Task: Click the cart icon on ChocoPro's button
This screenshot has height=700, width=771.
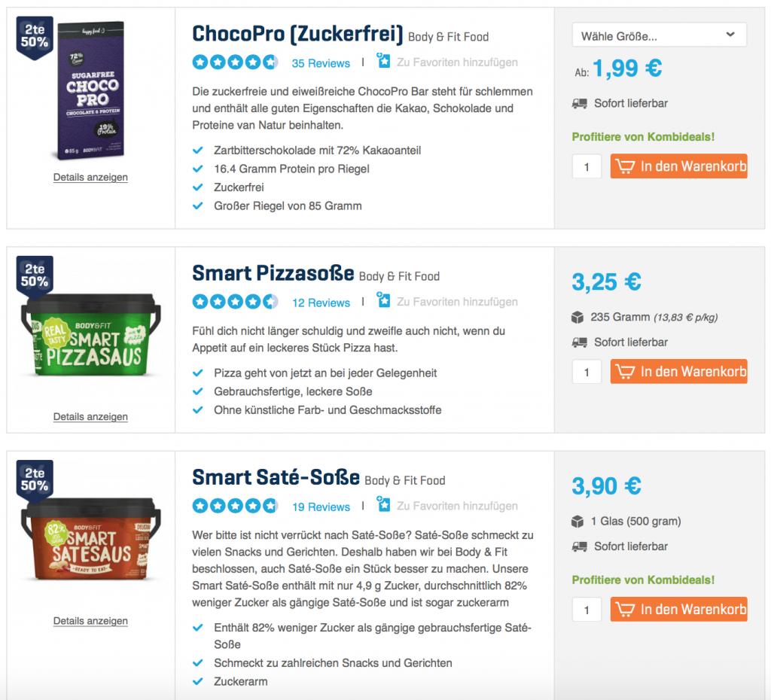Action: tap(624, 166)
